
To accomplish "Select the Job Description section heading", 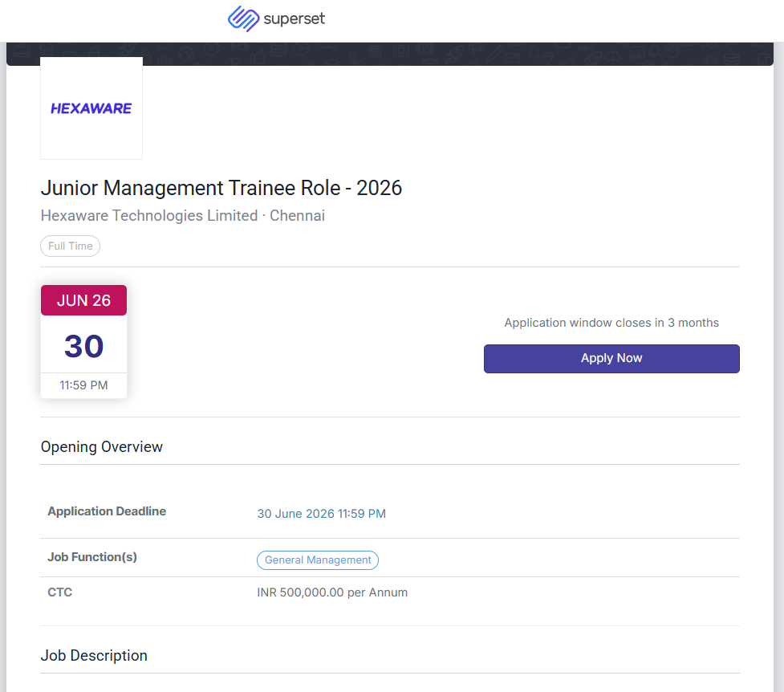I will 94,656.
